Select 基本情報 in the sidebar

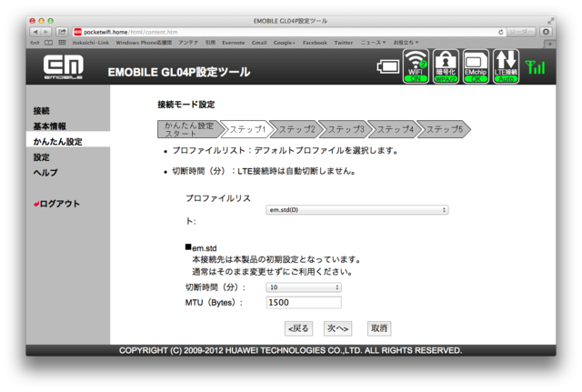pos(49,126)
